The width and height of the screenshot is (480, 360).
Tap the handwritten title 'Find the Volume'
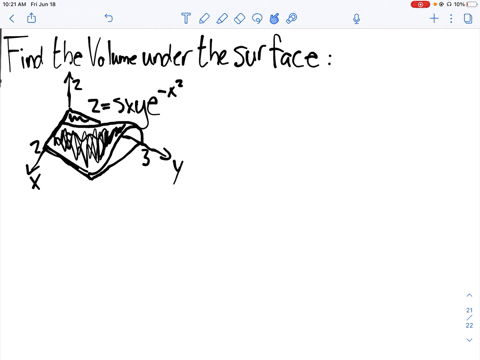[71, 52]
